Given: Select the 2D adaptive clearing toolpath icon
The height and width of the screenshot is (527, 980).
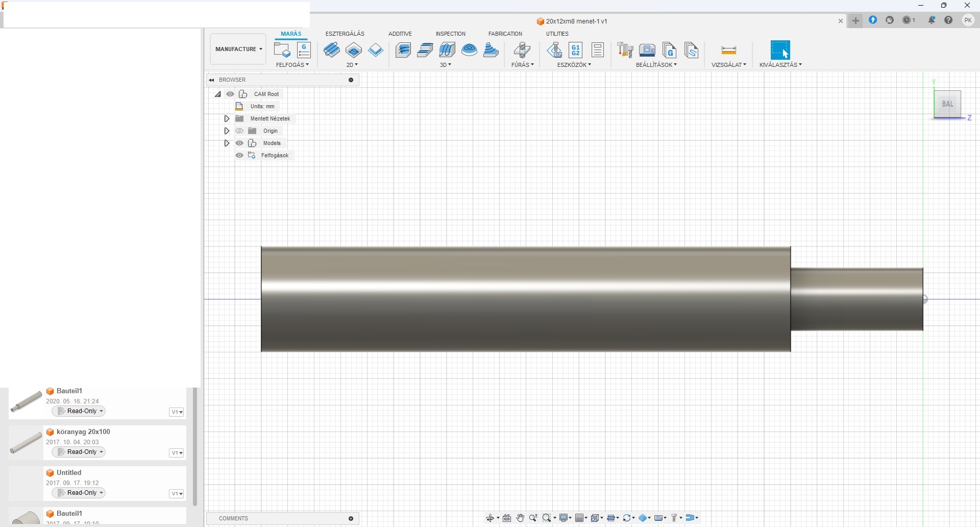Looking at the screenshot, I should click(x=332, y=50).
